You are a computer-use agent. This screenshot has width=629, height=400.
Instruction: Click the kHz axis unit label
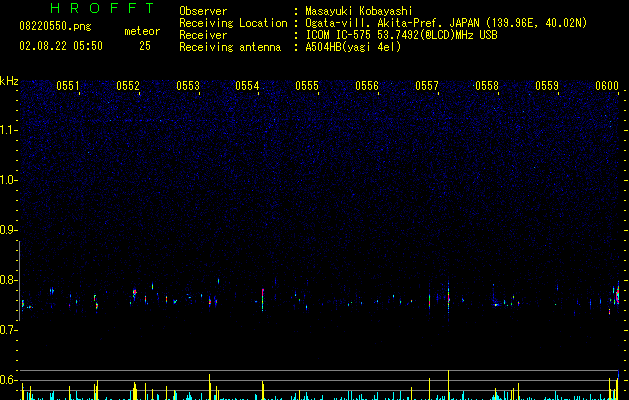click(9, 81)
